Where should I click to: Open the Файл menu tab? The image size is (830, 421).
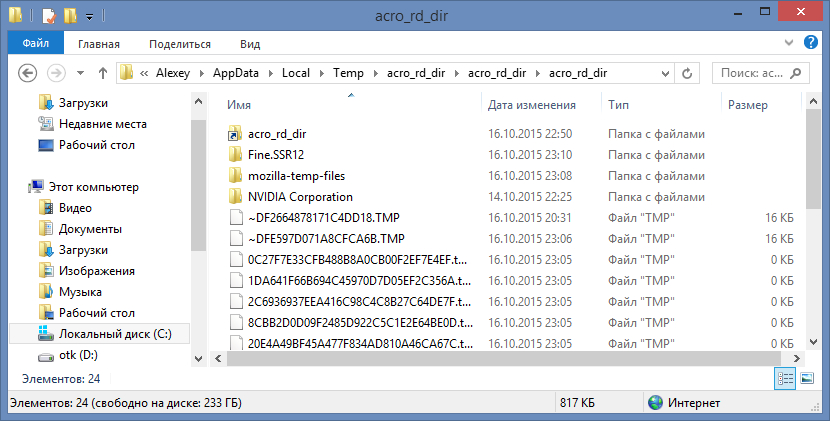(x=36, y=43)
